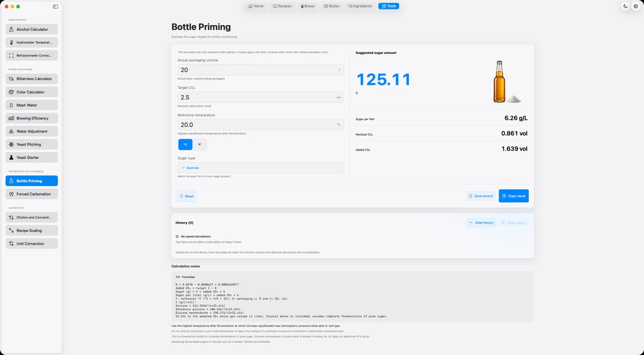Screen dimensions: 644x355
Task: Switch temperature unit to °F
Action: point(199,145)
